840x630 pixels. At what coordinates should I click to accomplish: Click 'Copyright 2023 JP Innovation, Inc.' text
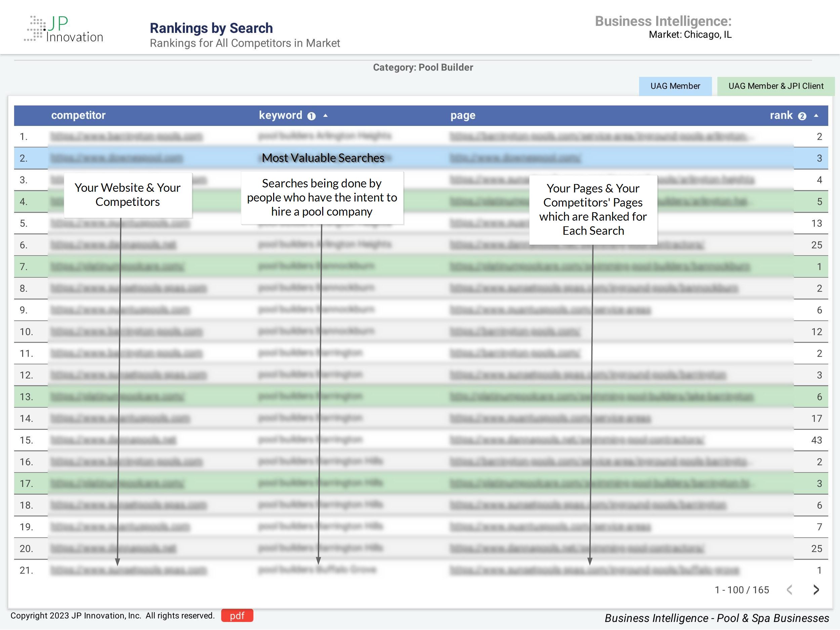[x=76, y=616]
